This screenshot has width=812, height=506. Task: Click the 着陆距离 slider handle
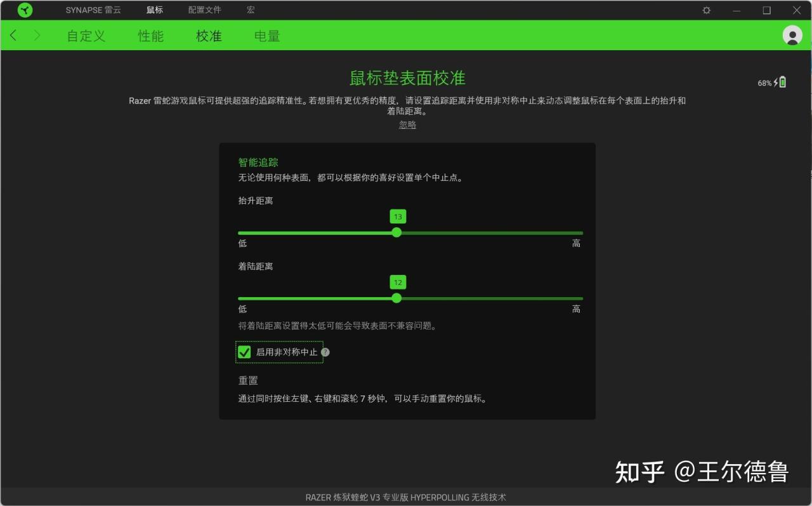396,298
